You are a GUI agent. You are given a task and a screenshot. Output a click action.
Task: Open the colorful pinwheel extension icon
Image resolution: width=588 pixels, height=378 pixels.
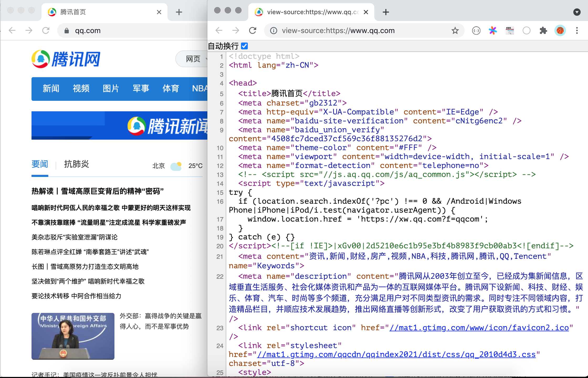tap(493, 31)
